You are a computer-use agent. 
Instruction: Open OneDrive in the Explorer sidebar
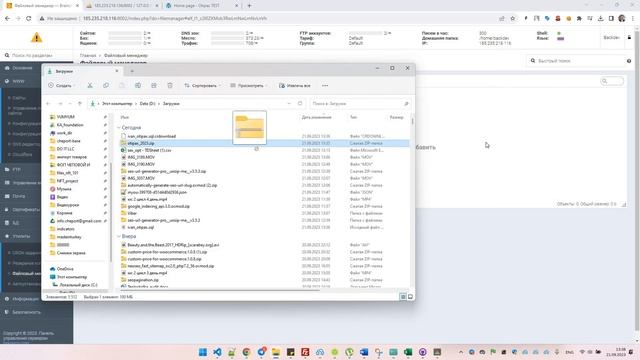[x=65, y=269]
